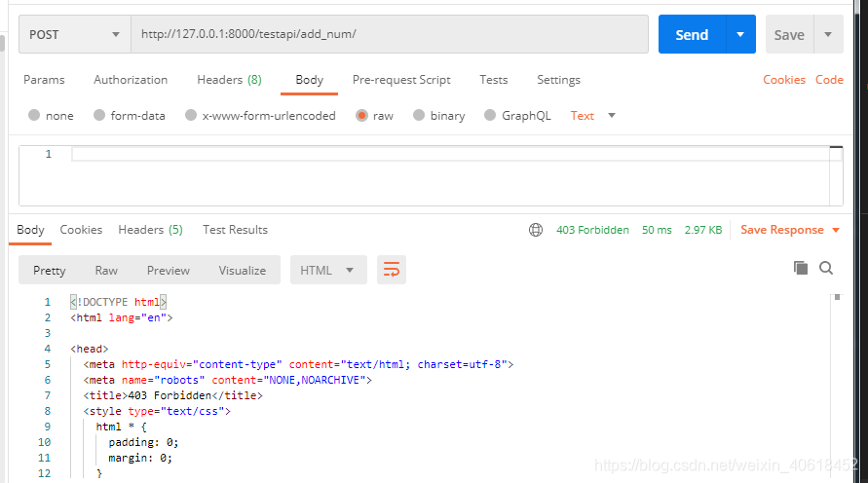Screen dimensions: 868x483
Task: Click the globe network information icon
Action: [535, 230]
